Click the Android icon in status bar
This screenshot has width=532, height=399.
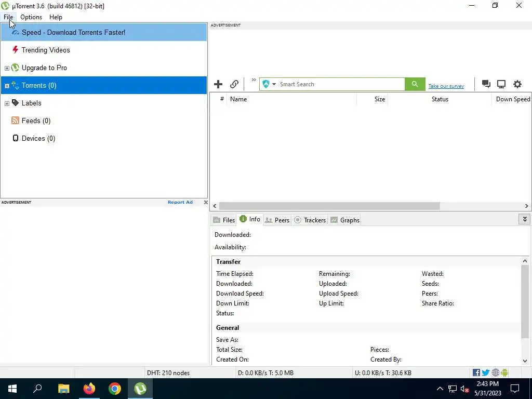pos(504,373)
